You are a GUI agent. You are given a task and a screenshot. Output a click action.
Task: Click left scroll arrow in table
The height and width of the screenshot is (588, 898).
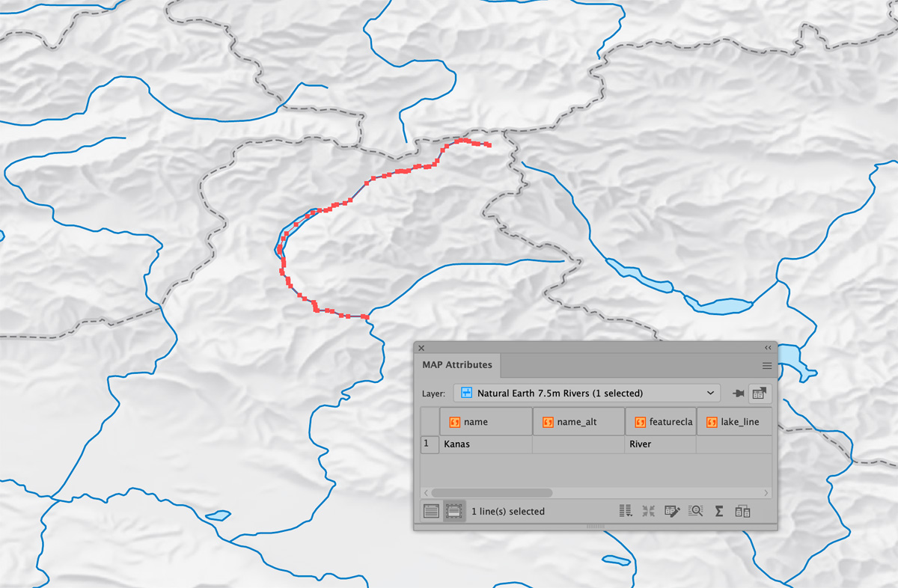(427, 493)
